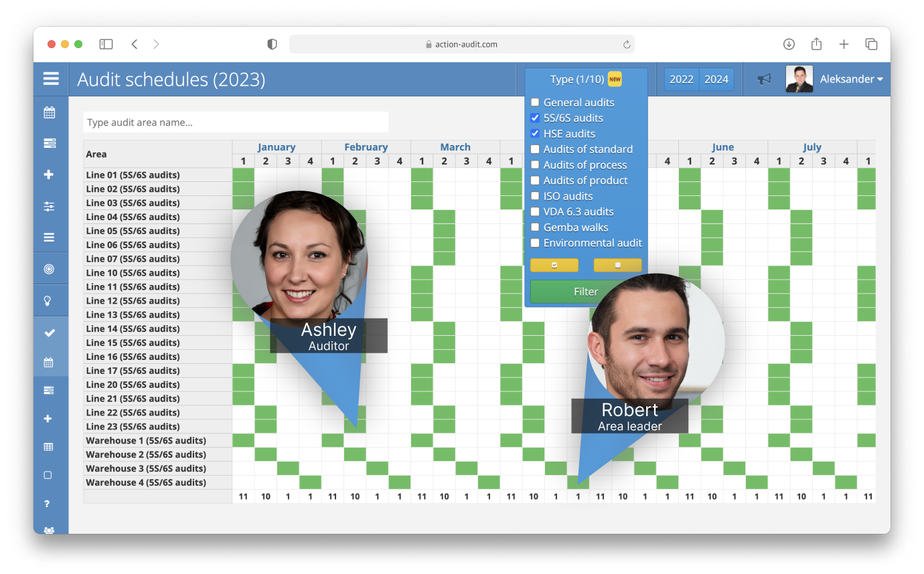Click the lightbulb ideas icon in the sidebar

[49, 300]
